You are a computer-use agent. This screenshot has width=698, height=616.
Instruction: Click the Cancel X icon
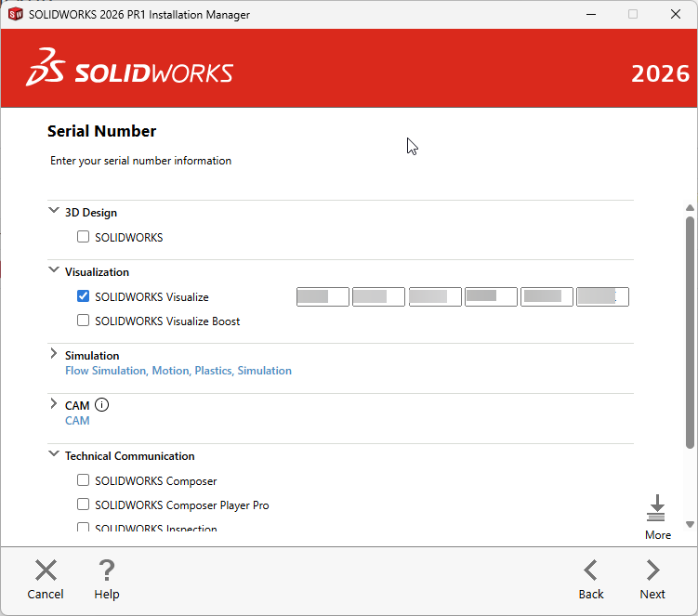pyautogui.click(x=46, y=570)
